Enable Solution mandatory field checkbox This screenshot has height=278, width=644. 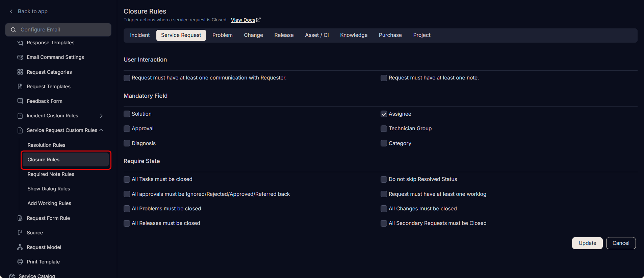(x=127, y=114)
